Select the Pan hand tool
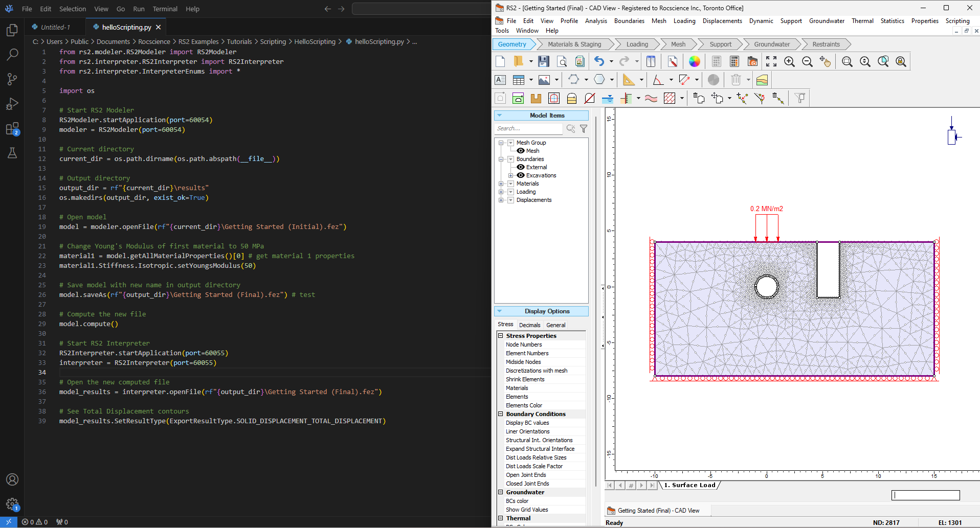980x528 pixels. pyautogui.click(x=825, y=62)
